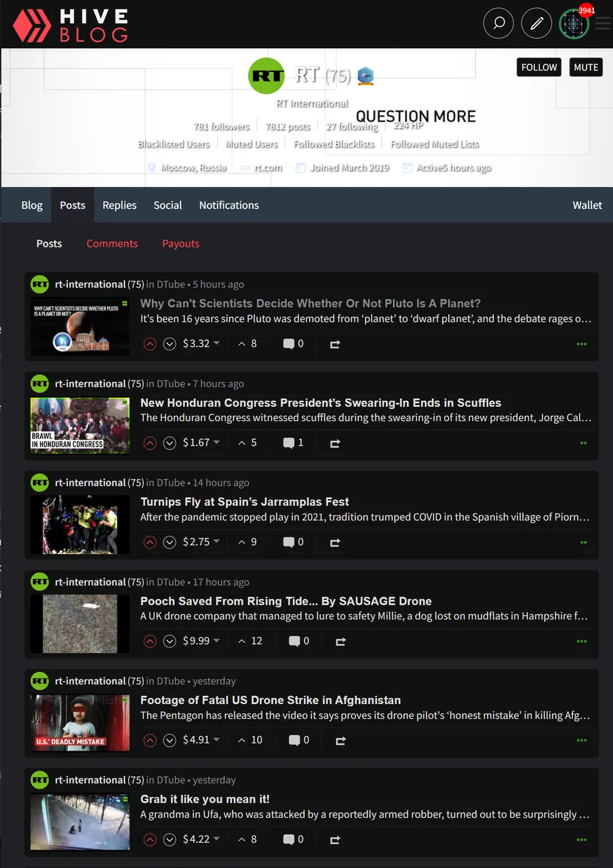Reblog the Pluto planet post
Viewport: 613px width, 868px height.
[x=335, y=344]
